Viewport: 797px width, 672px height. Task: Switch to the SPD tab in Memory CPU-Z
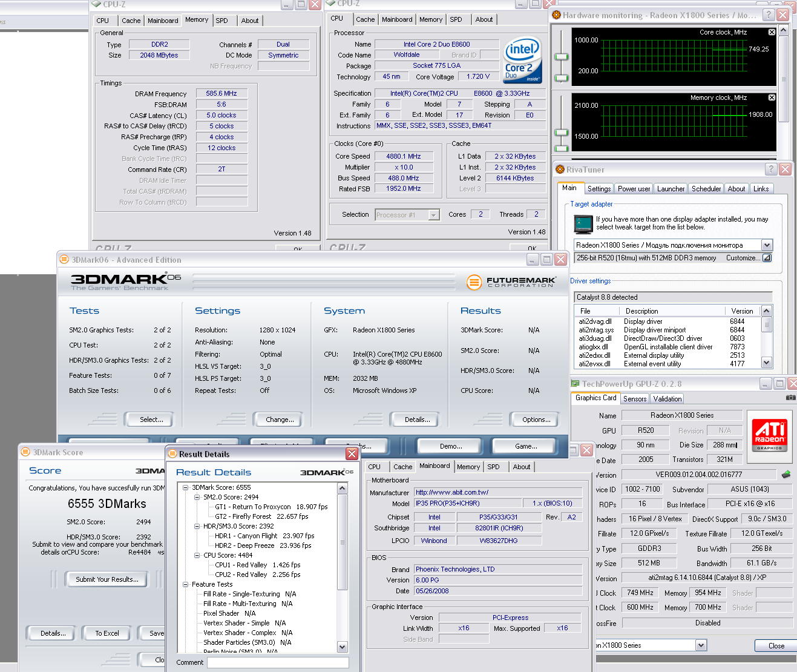click(x=222, y=21)
